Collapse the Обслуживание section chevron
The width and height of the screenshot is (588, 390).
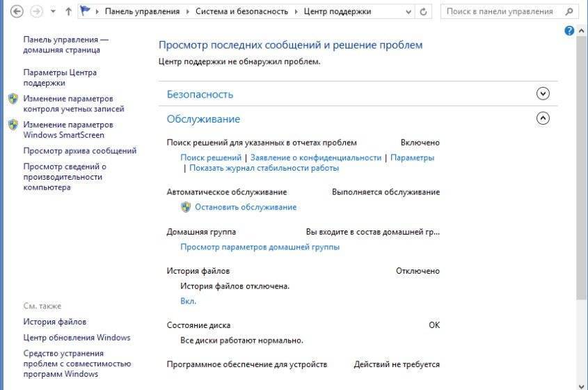(543, 118)
